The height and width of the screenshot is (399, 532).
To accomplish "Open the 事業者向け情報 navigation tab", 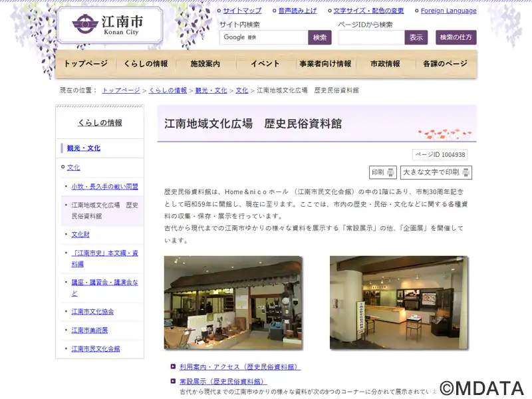I will [325, 64].
